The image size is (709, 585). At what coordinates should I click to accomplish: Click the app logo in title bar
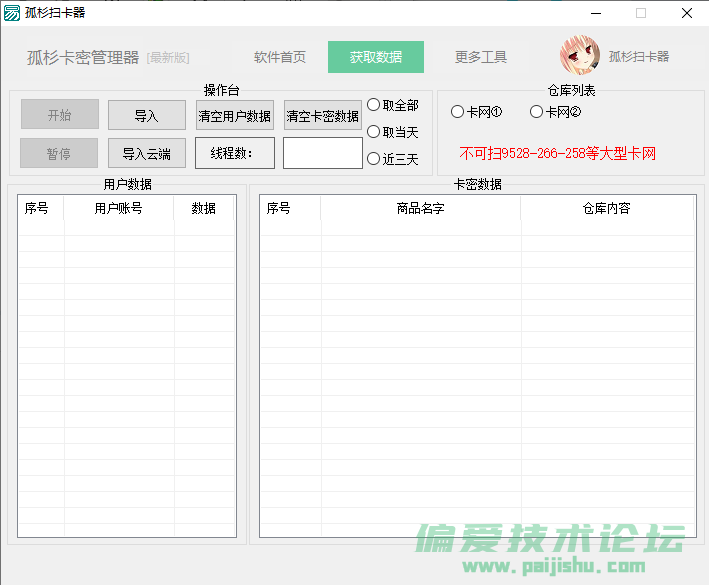(11, 13)
